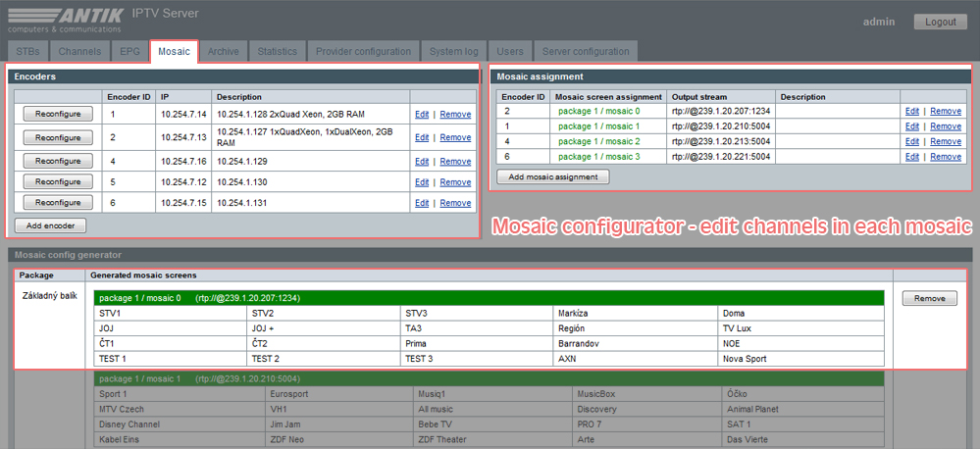The image size is (980, 449).
Task: Open Provider configuration tab
Action: tap(363, 51)
